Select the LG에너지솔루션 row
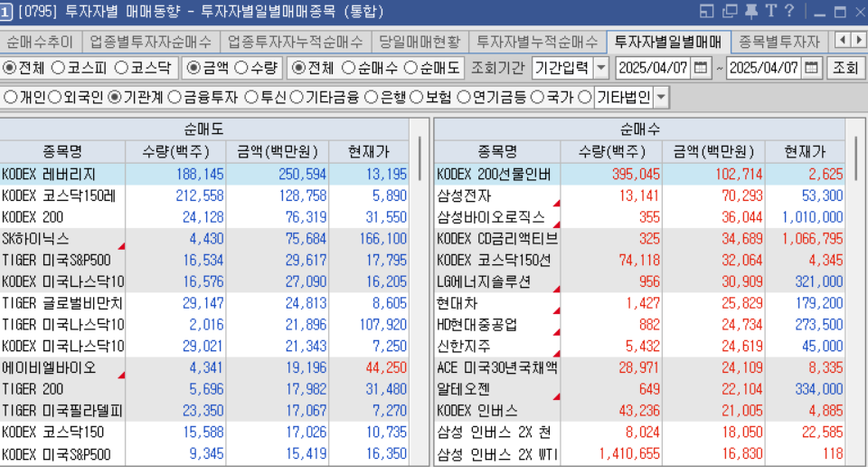Screen dimensions: 868x467 click(x=640, y=281)
